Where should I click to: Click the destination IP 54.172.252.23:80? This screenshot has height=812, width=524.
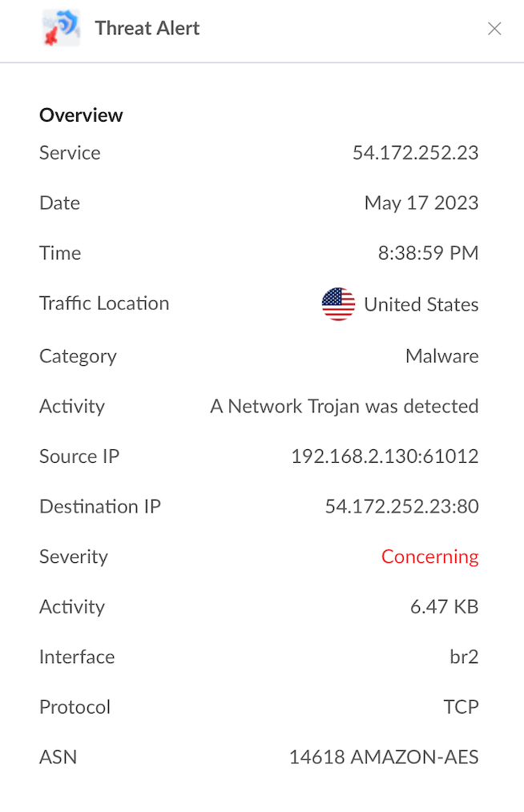(x=401, y=507)
